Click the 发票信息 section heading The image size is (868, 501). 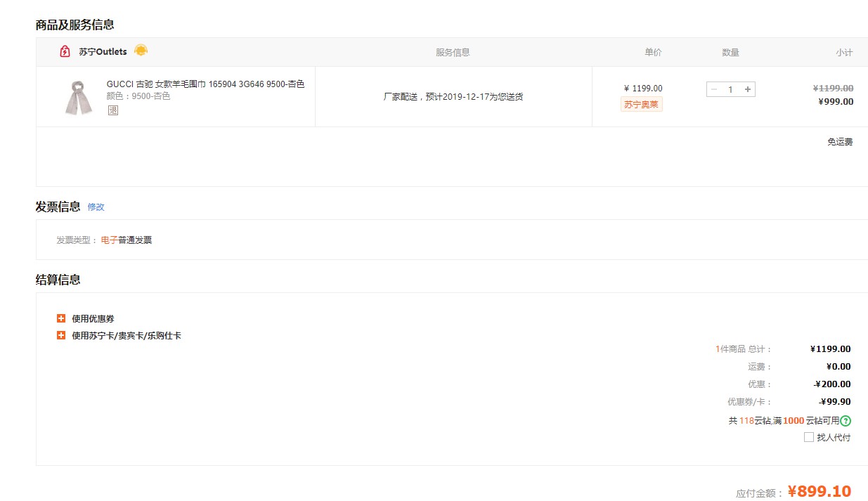click(58, 207)
